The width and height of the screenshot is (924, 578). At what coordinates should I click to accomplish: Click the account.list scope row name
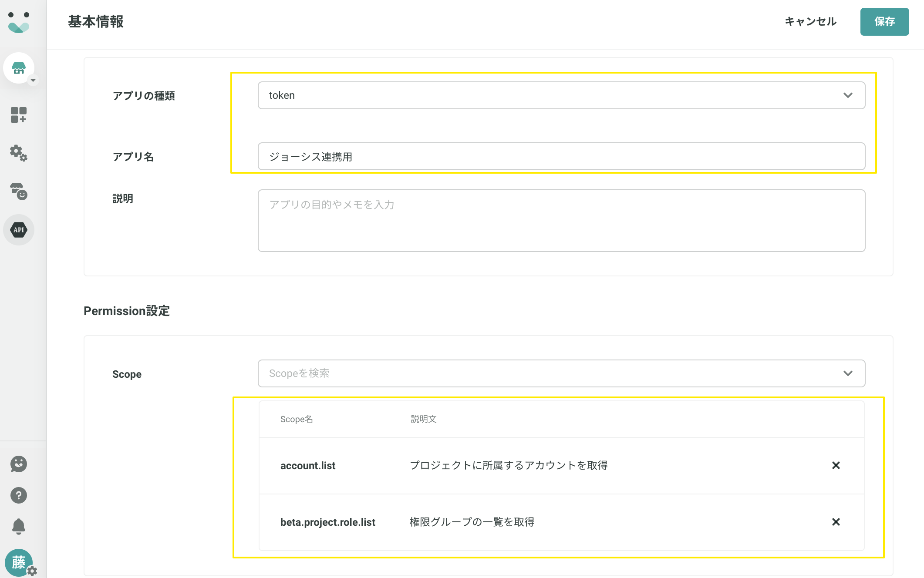307,466
